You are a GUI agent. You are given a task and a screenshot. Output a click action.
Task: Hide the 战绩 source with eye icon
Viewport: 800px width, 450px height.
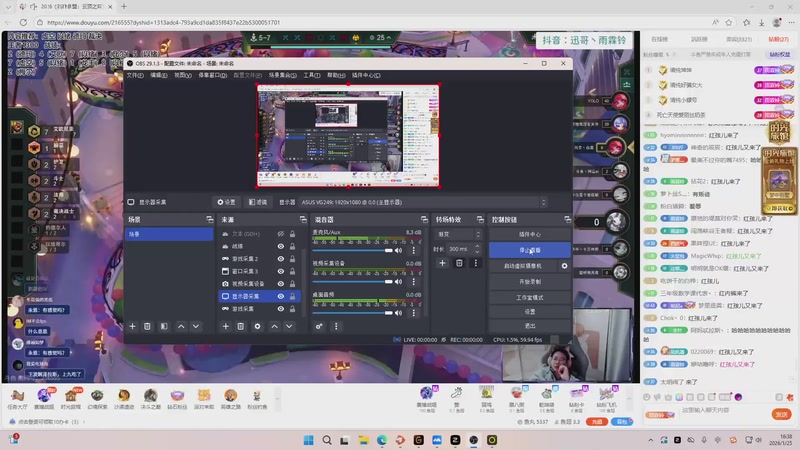tap(281, 246)
